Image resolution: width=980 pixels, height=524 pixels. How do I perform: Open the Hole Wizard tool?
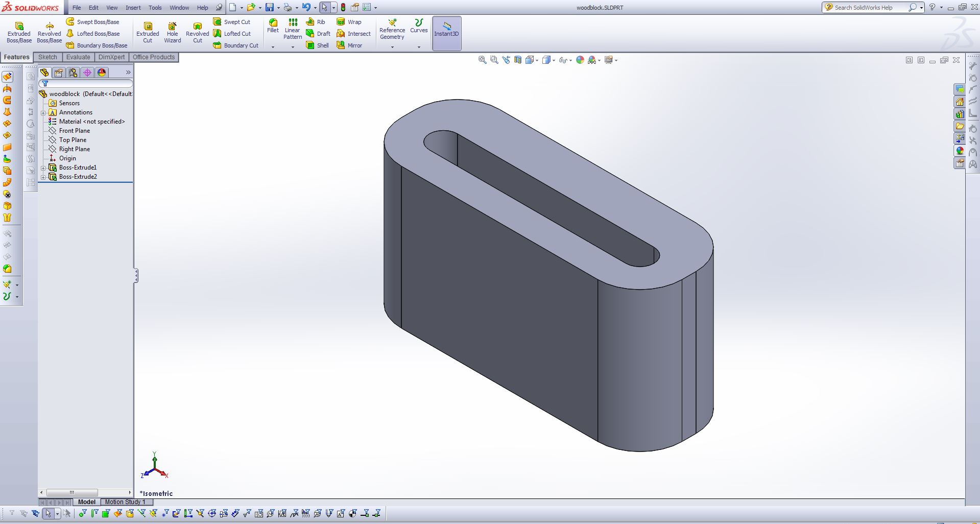172,31
